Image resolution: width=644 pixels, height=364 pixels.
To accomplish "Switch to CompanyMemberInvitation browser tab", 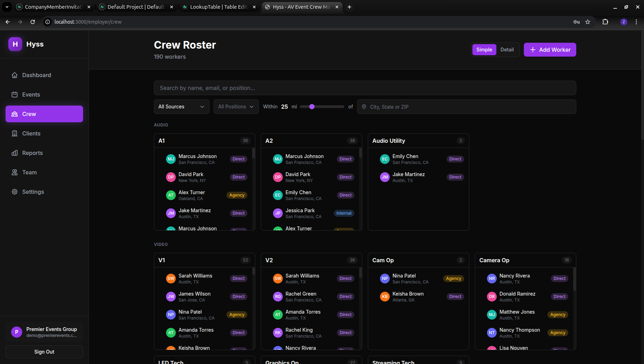I will point(53,7).
